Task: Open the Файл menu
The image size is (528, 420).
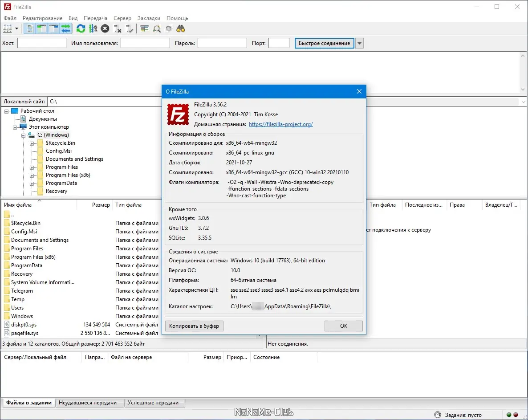Action: tap(10, 18)
